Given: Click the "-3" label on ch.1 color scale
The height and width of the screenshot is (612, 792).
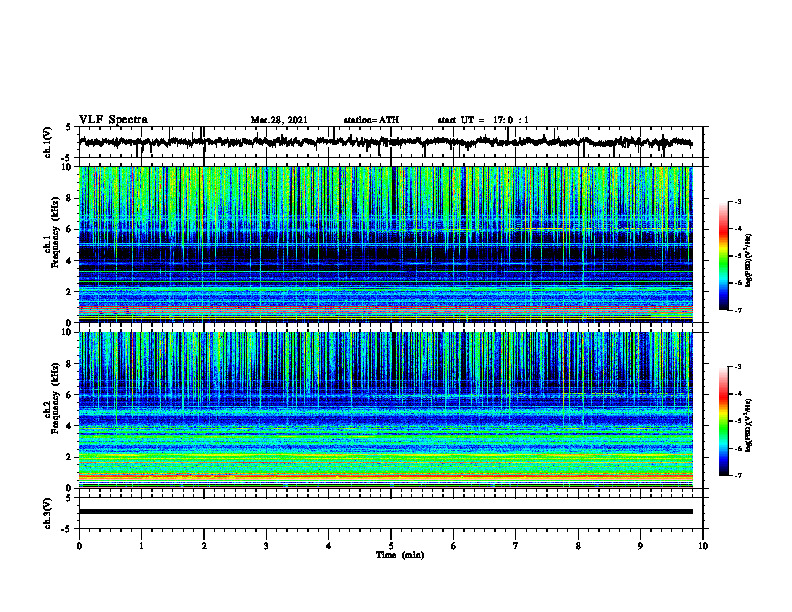Looking at the screenshot, I should (738, 201).
